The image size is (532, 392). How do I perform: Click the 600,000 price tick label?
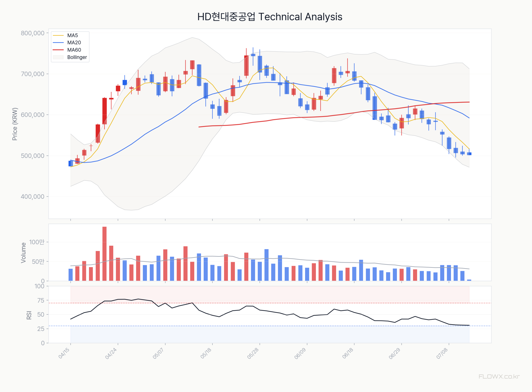click(33, 115)
